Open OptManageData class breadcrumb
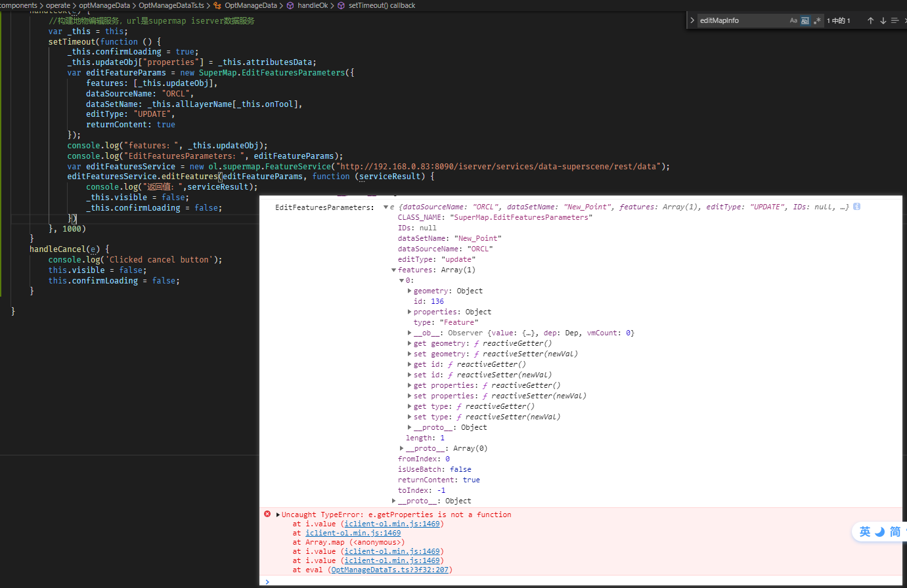Image resolution: width=907 pixels, height=588 pixels. click(x=251, y=5)
